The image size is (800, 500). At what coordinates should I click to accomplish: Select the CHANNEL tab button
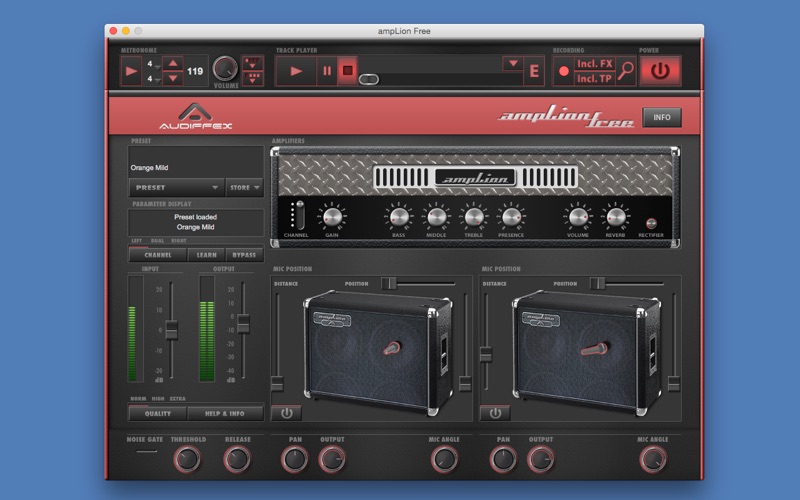158,255
